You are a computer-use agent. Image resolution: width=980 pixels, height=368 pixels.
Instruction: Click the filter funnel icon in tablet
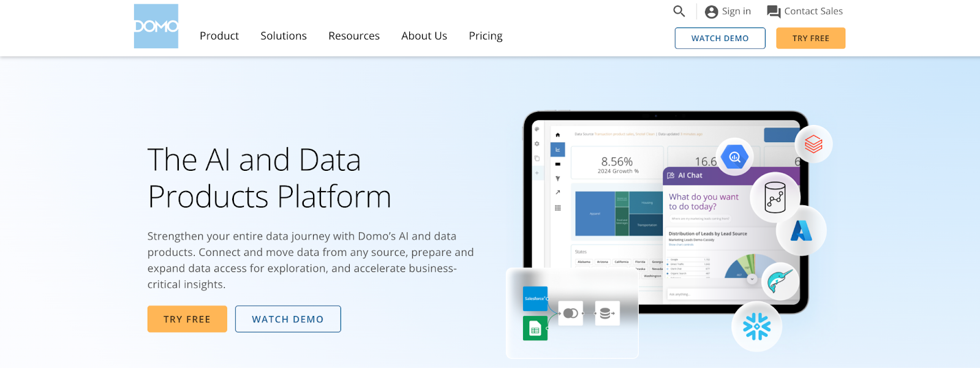[557, 179]
